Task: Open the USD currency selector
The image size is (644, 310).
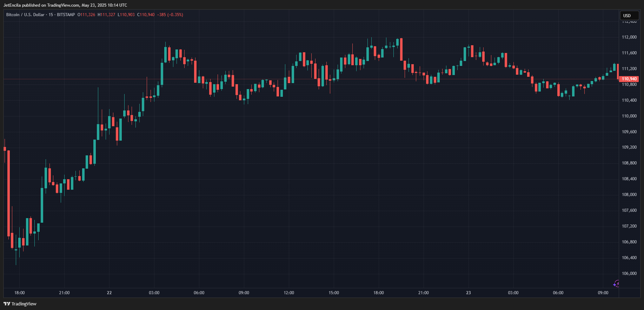Action: tap(629, 15)
